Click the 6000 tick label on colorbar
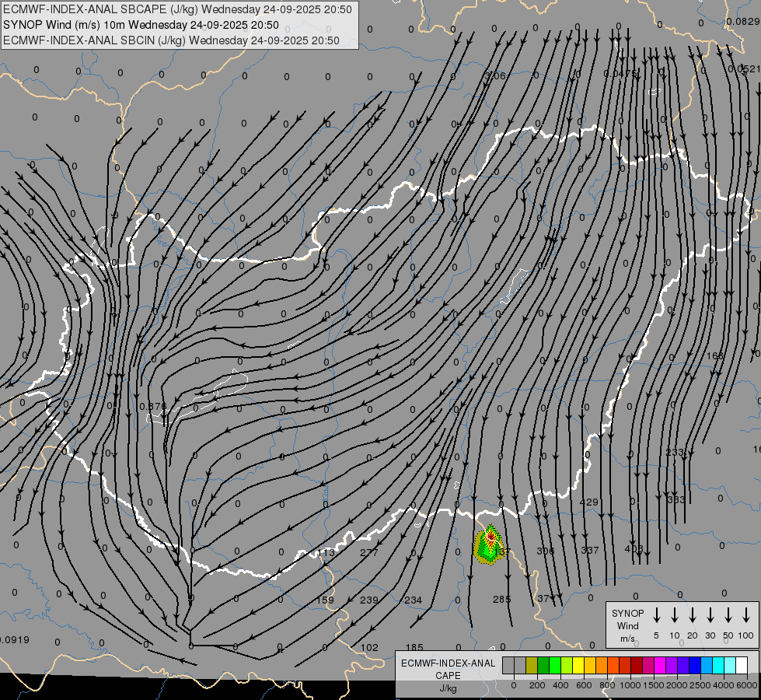761x700 pixels. pos(746,685)
